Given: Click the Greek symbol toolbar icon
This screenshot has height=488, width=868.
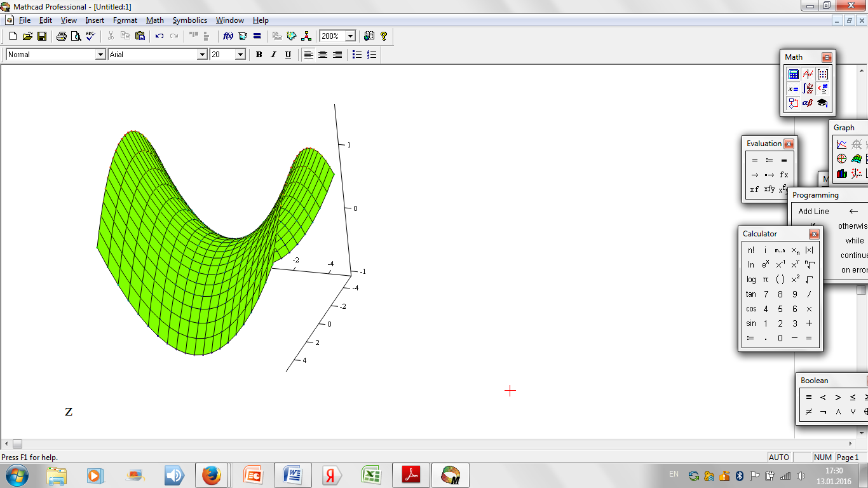Looking at the screenshot, I should [808, 102].
